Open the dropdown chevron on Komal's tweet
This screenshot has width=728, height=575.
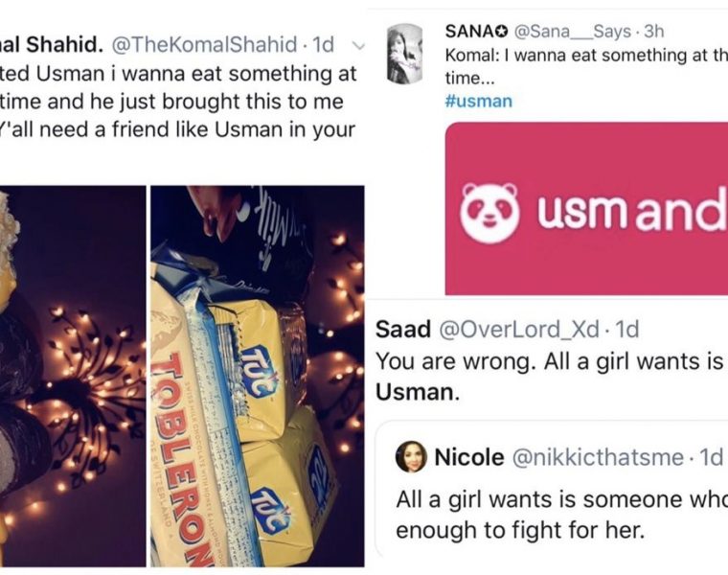tap(359, 44)
